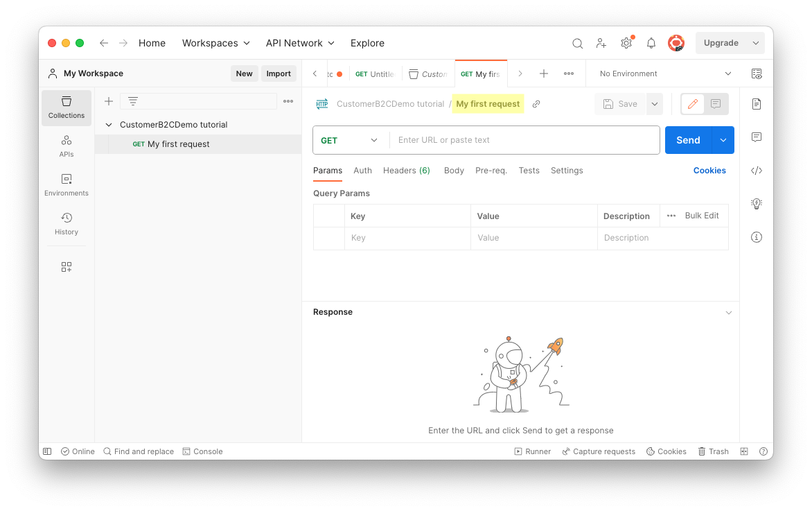Open the GET method dropdown
The image size is (812, 511).
pos(350,141)
